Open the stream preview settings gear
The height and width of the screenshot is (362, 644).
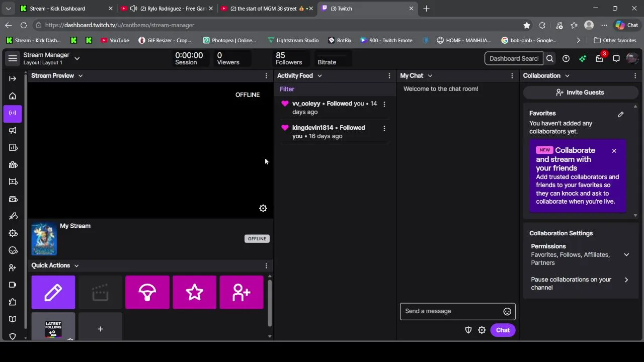tap(263, 208)
